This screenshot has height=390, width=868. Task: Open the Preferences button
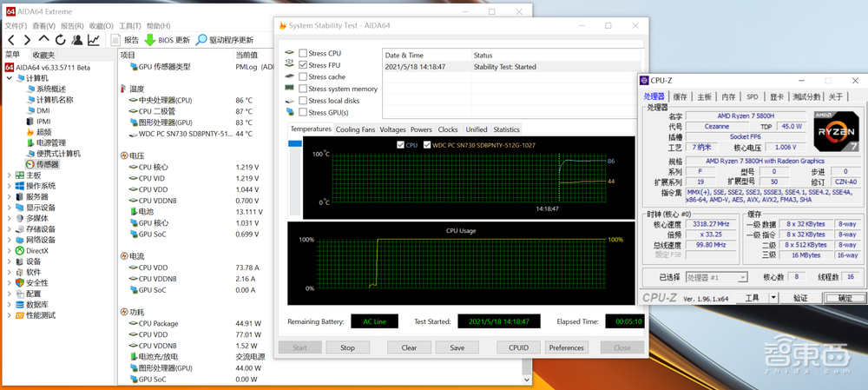pyautogui.click(x=566, y=348)
